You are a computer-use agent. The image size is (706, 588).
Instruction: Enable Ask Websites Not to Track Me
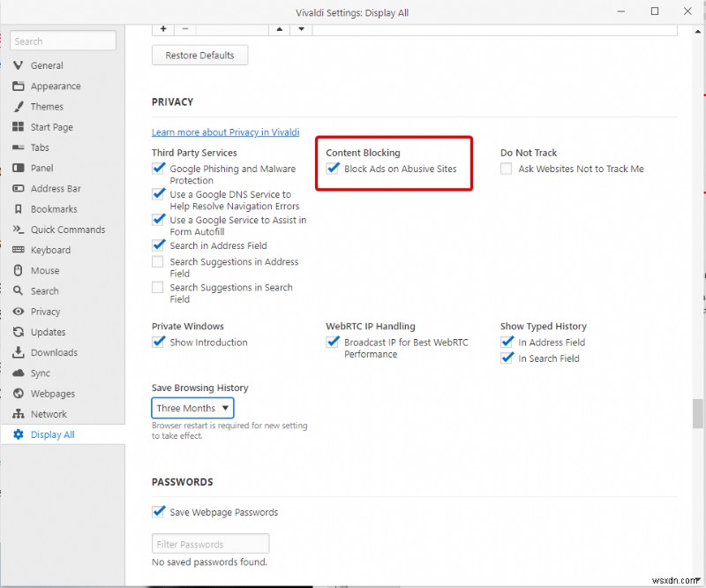tap(507, 168)
